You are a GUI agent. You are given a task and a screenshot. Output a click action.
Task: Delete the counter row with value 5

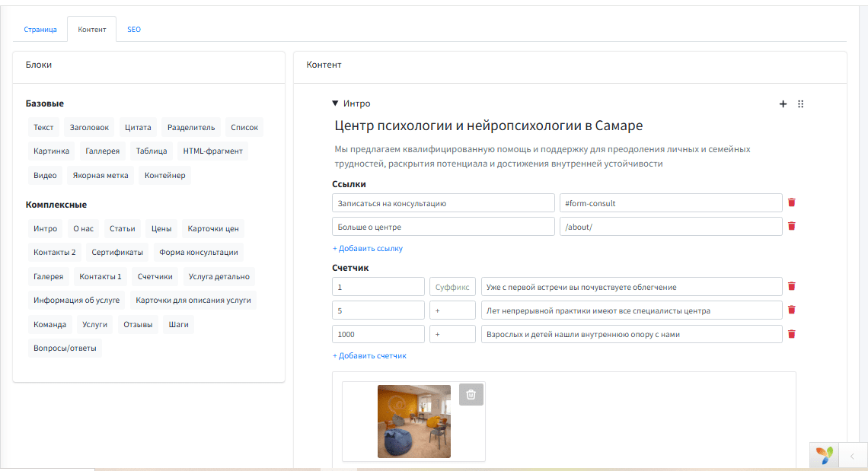(791, 310)
